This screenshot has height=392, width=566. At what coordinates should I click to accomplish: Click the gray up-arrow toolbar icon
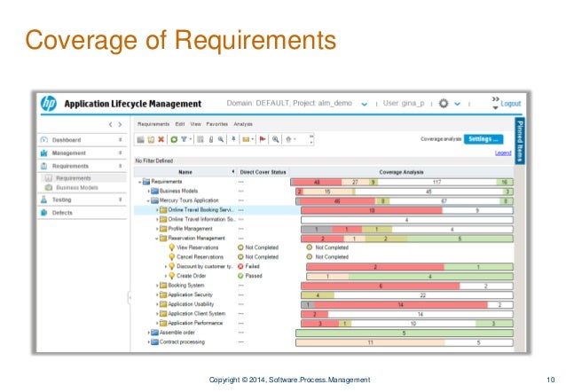(x=288, y=139)
